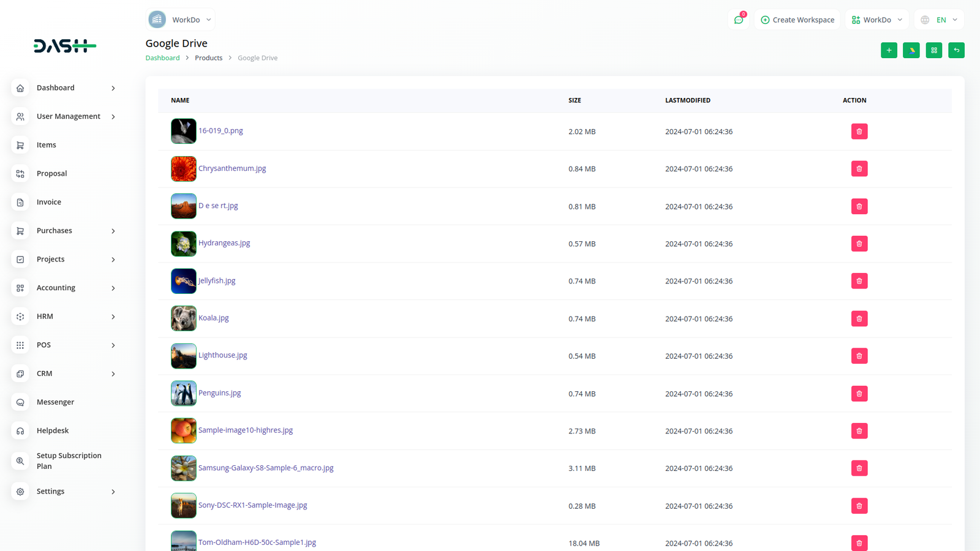Expand the HRM sidebar menu
Image resolution: width=980 pixels, height=551 pixels.
click(65, 317)
